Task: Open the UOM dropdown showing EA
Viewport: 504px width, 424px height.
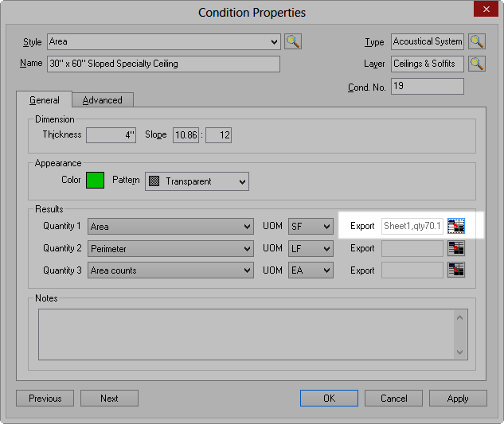Action: 311,270
